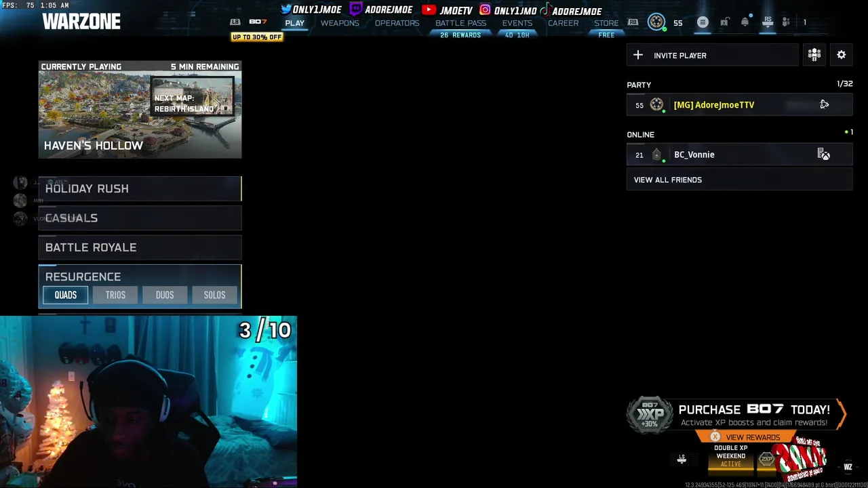
Task: Click the BO7 XP +30% badge
Action: tap(650, 415)
